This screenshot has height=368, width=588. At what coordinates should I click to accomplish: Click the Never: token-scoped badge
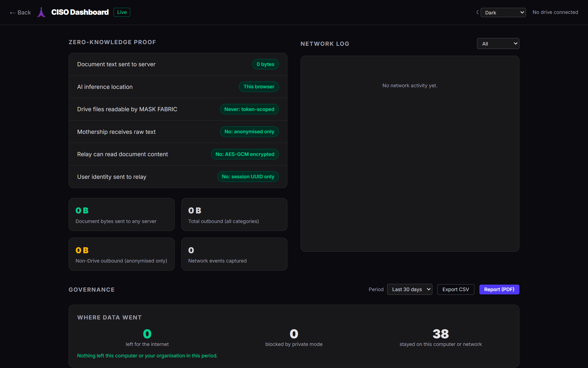(x=249, y=109)
